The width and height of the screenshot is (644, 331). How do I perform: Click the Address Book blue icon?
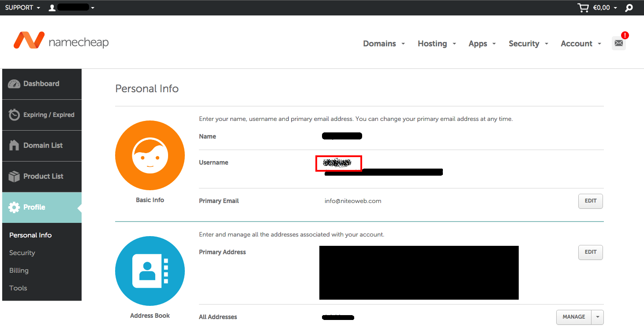pos(150,271)
